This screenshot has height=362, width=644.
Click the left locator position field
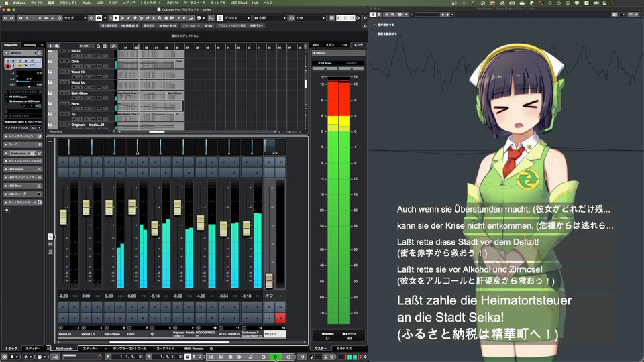pos(127,357)
